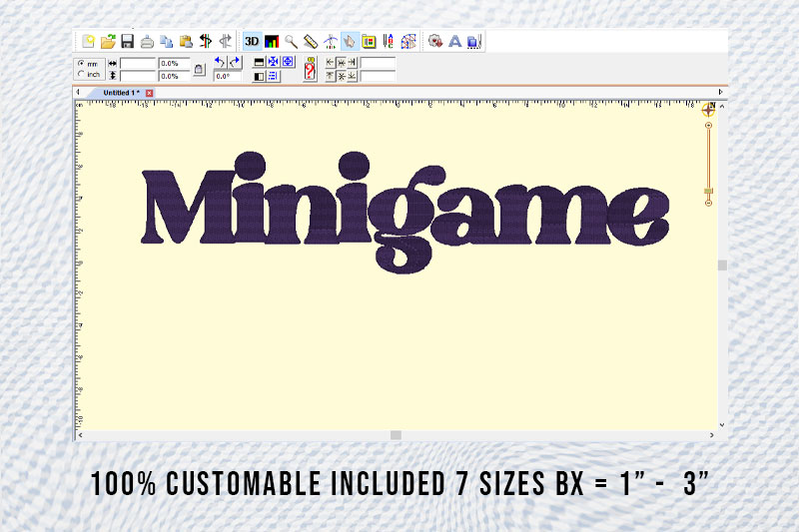Zoom in with the slider plus button
799x532 pixels.
[x=708, y=125]
